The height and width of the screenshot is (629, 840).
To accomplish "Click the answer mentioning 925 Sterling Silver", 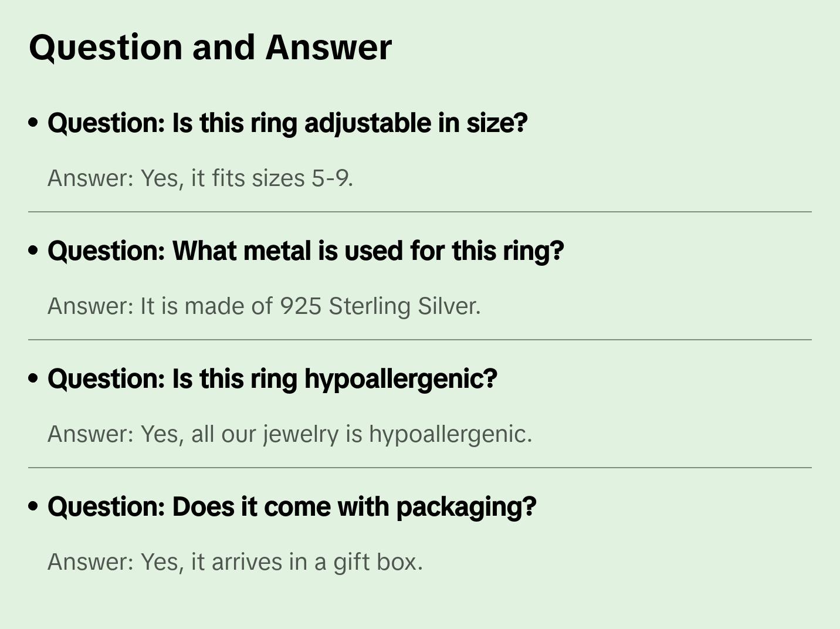I will click(x=264, y=306).
